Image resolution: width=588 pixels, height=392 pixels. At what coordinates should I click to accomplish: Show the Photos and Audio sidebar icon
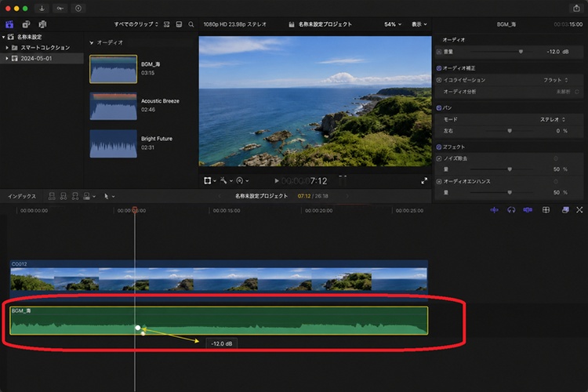pos(26,24)
